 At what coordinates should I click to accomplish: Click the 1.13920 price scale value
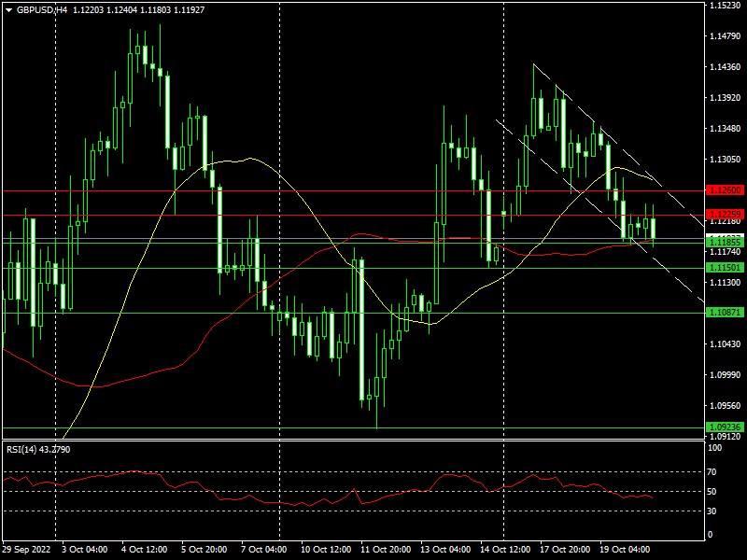pos(725,98)
